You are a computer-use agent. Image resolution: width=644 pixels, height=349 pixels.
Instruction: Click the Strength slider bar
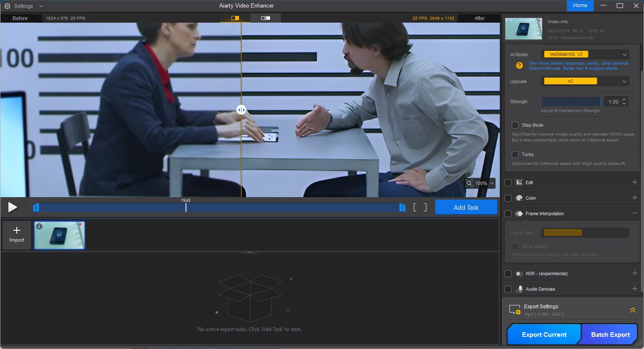tap(571, 102)
